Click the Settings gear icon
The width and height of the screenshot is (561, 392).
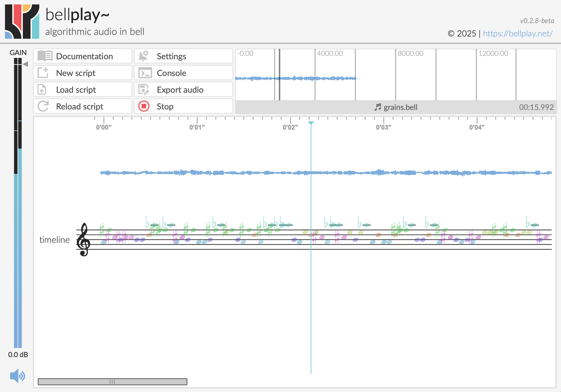[x=144, y=56]
